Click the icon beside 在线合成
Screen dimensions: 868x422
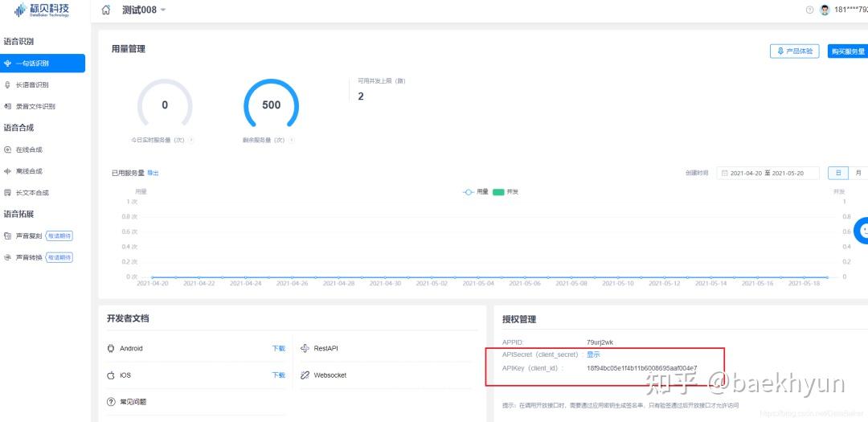pos(7,150)
